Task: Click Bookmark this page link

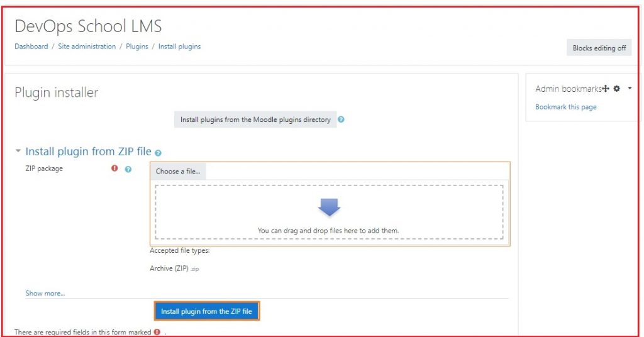Action: point(565,107)
